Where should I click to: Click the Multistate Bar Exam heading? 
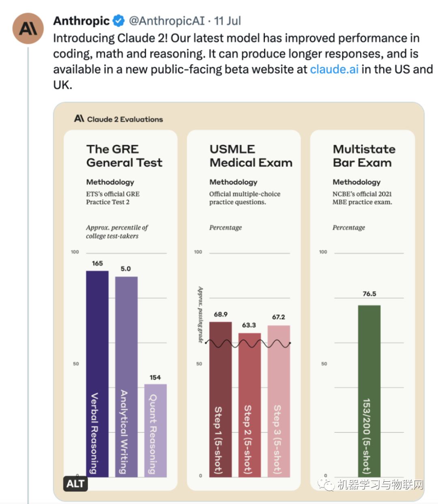[x=364, y=156]
